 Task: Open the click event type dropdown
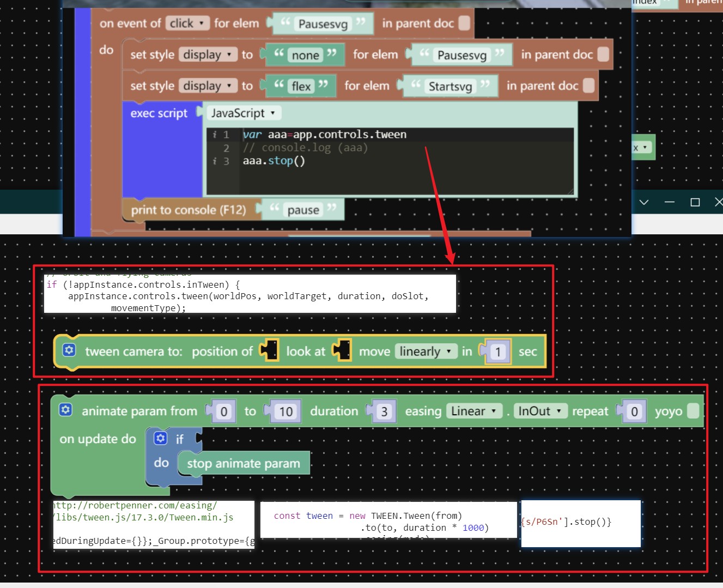tap(187, 23)
